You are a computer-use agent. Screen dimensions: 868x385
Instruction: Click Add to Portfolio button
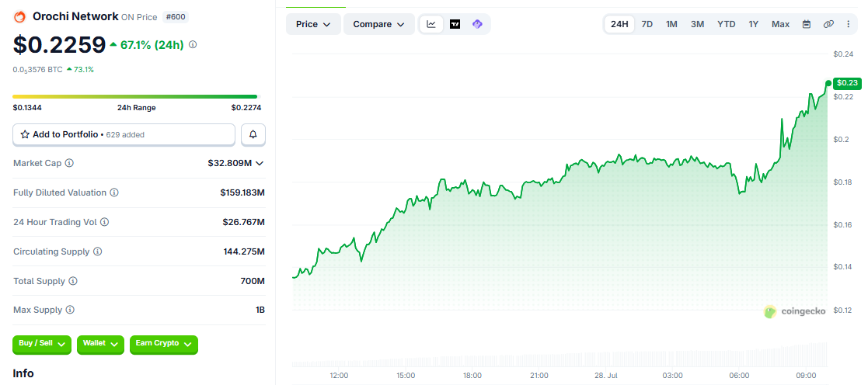coord(124,134)
